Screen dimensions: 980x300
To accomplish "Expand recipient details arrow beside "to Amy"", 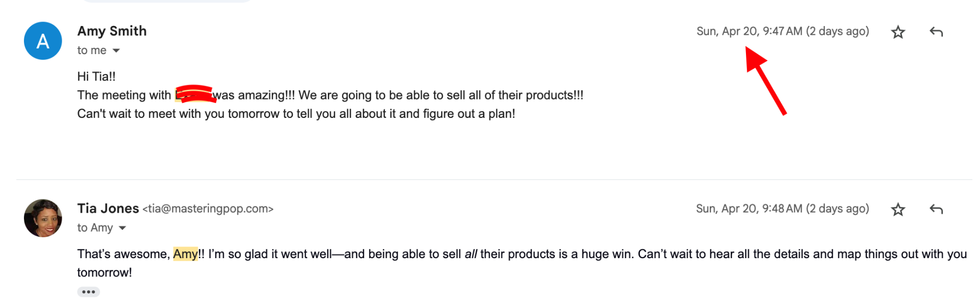I will [x=122, y=228].
